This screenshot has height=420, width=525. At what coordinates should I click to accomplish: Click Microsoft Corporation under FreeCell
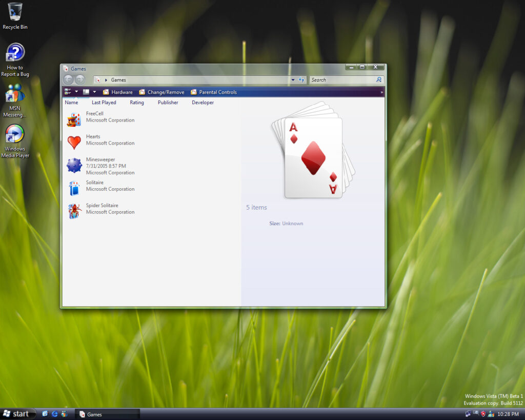click(110, 120)
